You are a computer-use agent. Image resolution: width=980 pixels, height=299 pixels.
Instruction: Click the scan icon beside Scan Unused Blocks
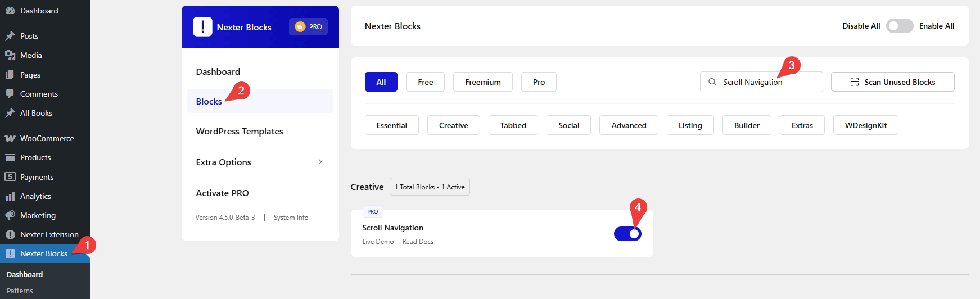coord(855,82)
